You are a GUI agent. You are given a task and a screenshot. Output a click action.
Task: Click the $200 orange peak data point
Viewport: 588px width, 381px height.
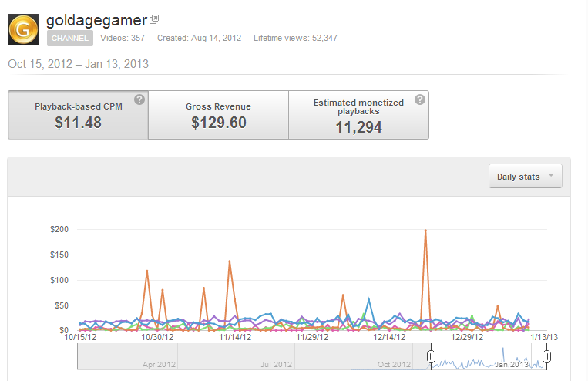[425, 230]
